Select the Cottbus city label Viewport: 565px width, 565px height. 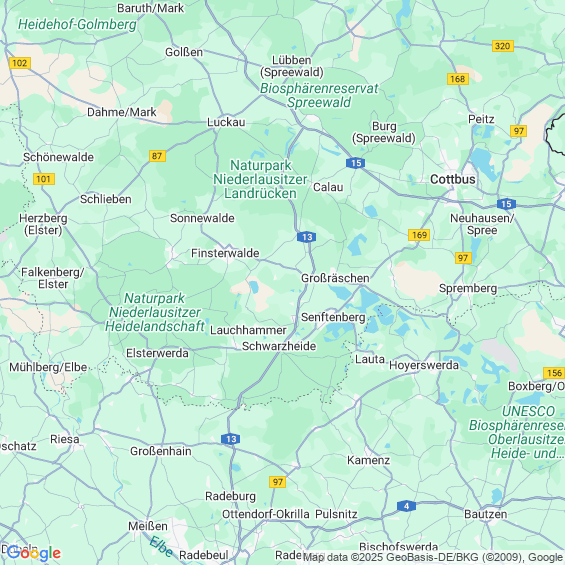pos(453,179)
